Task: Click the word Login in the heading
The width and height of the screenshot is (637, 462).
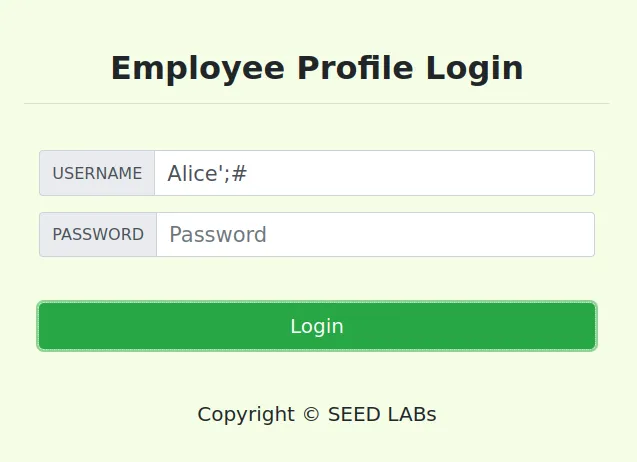Action: pos(474,68)
